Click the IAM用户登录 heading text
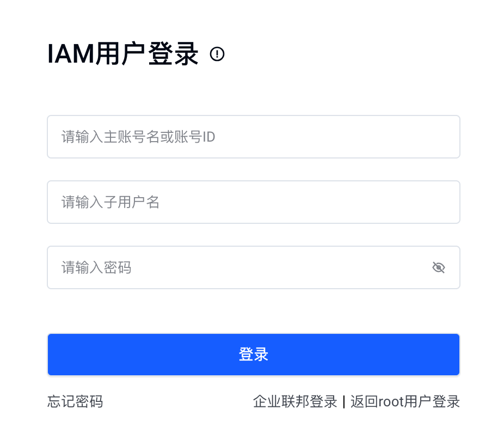 click(123, 54)
